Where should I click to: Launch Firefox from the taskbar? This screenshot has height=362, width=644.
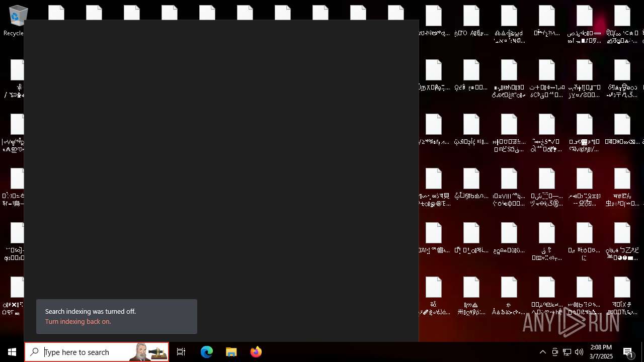tap(256, 352)
